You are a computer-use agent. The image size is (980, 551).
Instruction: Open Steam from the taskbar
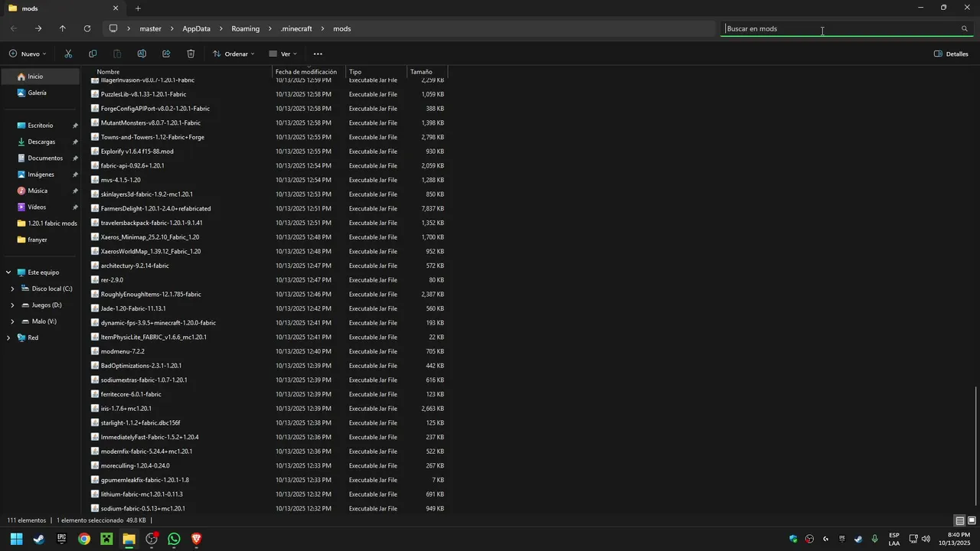39,539
